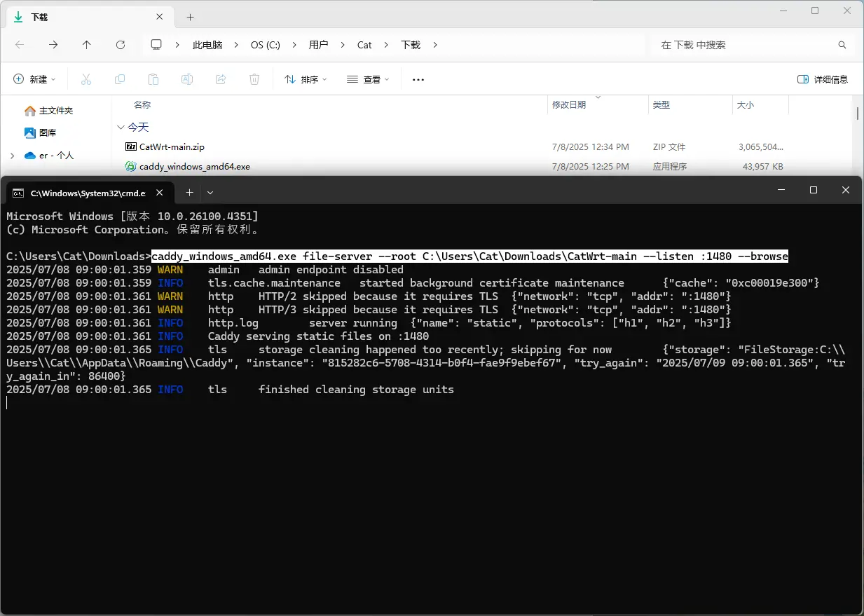
Task: Close the cmd.exe terminal tab
Action: pyautogui.click(x=160, y=192)
